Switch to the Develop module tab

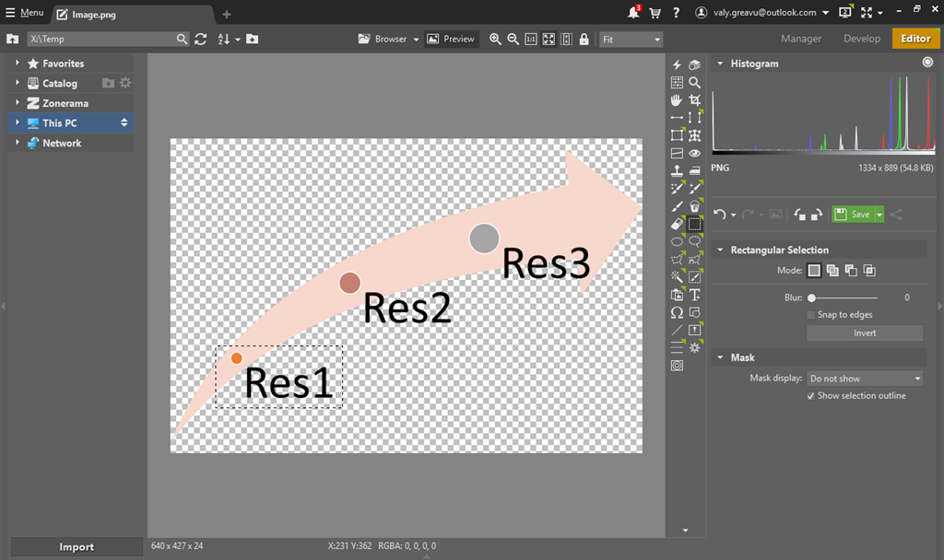point(862,39)
